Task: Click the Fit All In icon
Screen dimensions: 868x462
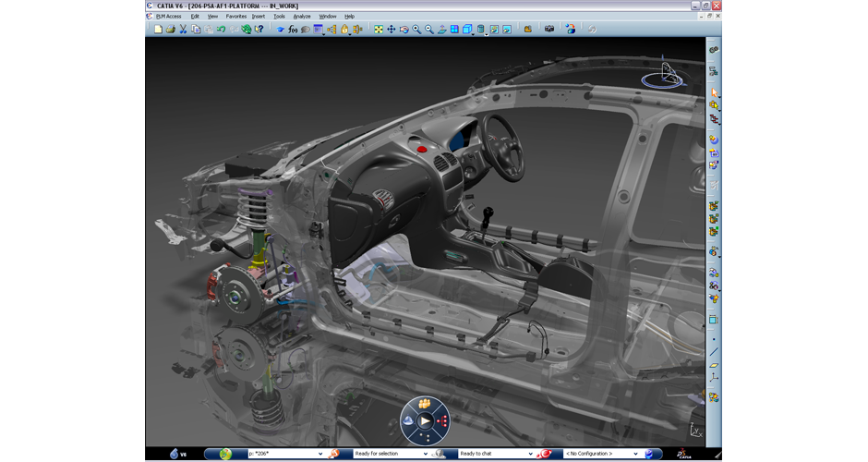Action: coord(378,30)
